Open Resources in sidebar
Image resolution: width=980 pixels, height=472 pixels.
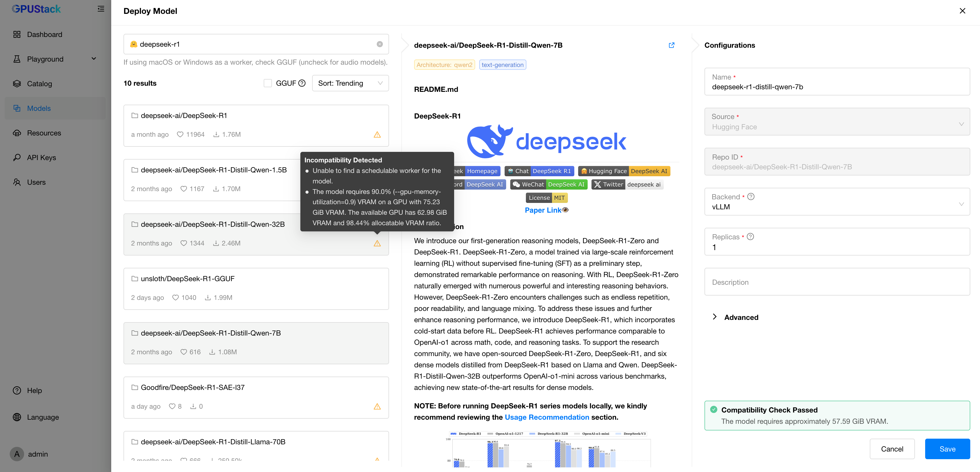pyautogui.click(x=55, y=133)
